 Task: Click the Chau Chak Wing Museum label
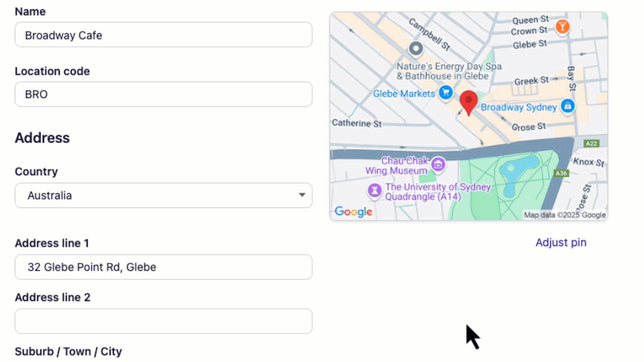pyautogui.click(x=397, y=166)
